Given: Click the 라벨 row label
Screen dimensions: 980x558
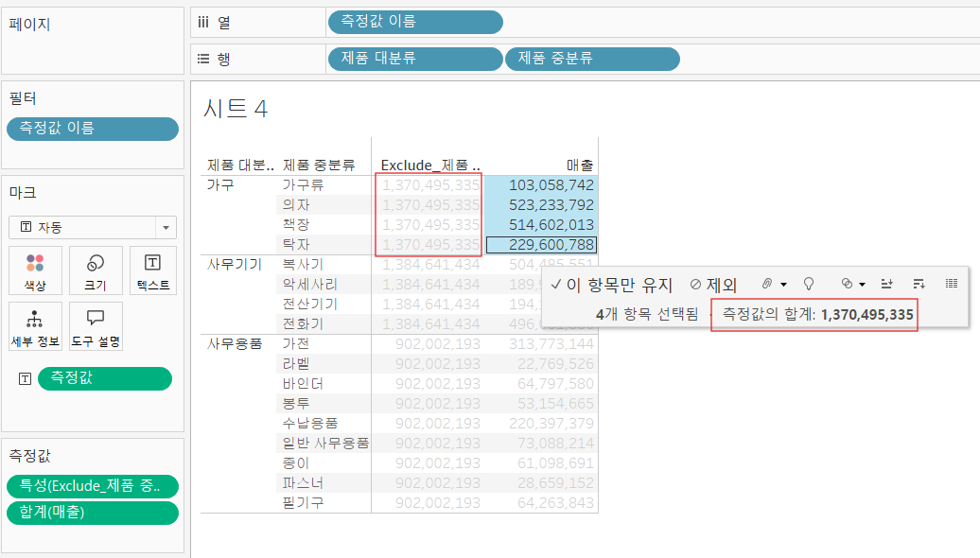Looking at the screenshot, I should click(x=296, y=364).
